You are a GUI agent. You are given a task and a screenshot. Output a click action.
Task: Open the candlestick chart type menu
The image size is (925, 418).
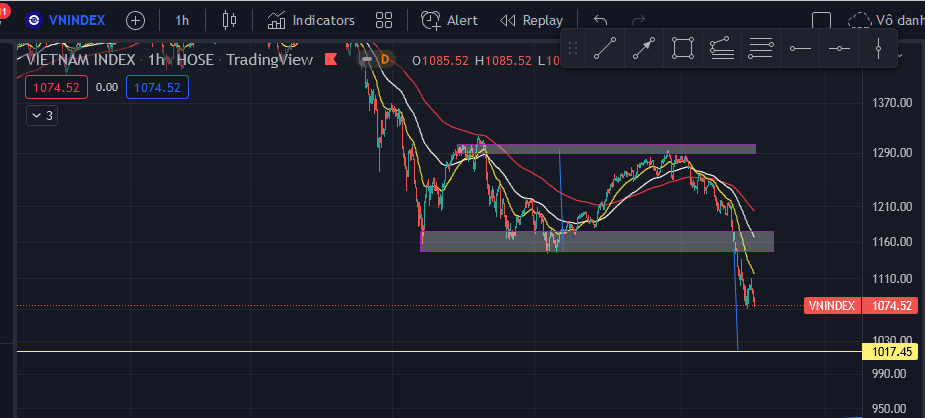[x=229, y=21]
